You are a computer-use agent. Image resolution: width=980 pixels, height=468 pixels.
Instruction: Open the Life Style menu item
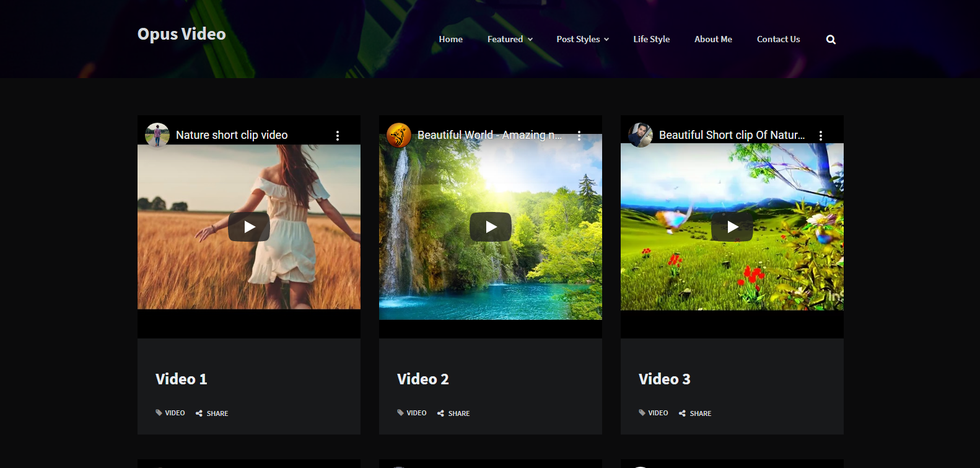point(652,39)
